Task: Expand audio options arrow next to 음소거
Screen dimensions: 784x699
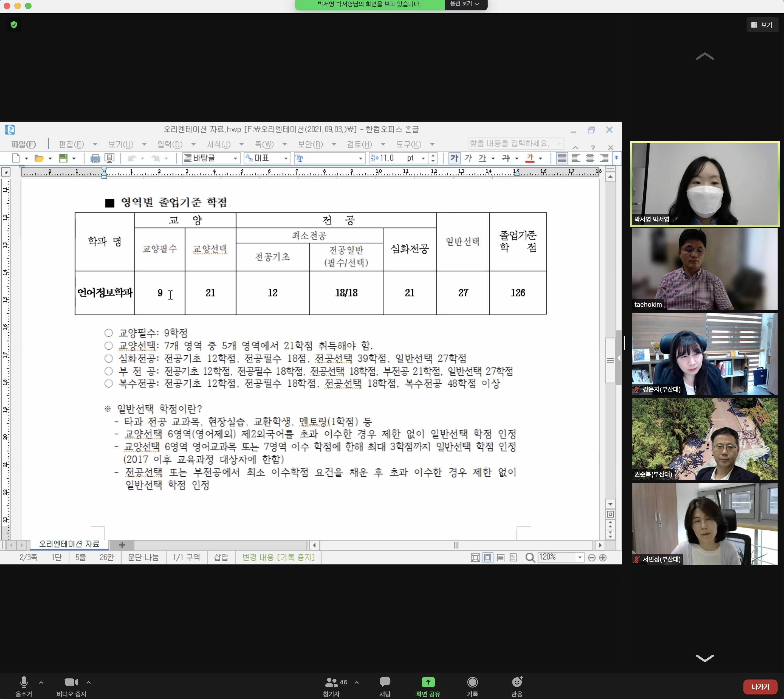Action: click(x=41, y=682)
